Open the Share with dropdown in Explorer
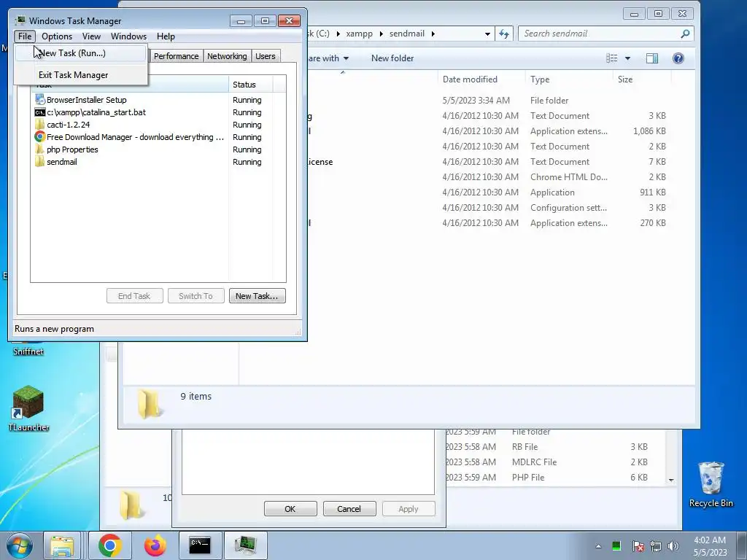747x560 pixels. (x=328, y=58)
